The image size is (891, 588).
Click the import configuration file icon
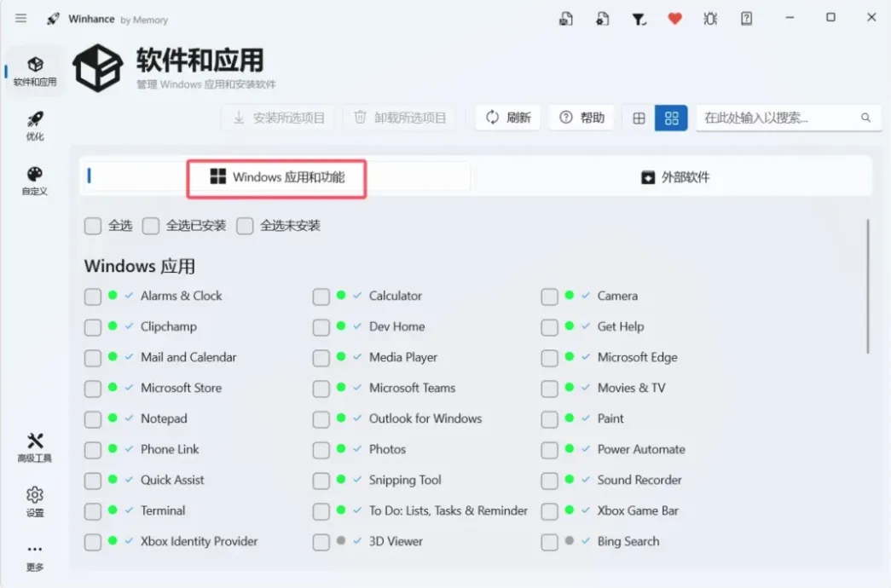(x=602, y=19)
